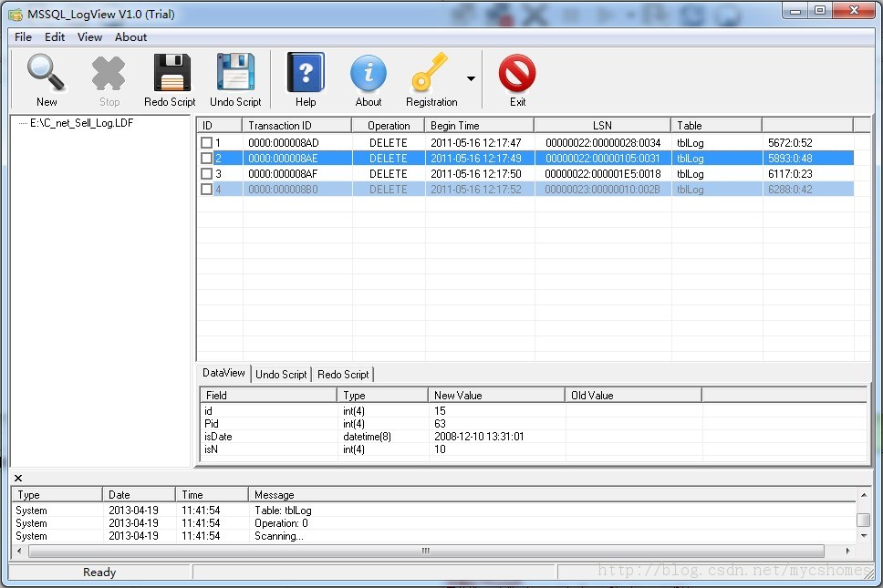Click the app icon in title bar
The width and height of the screenshot is (883, 588).
tap(16, 14)
